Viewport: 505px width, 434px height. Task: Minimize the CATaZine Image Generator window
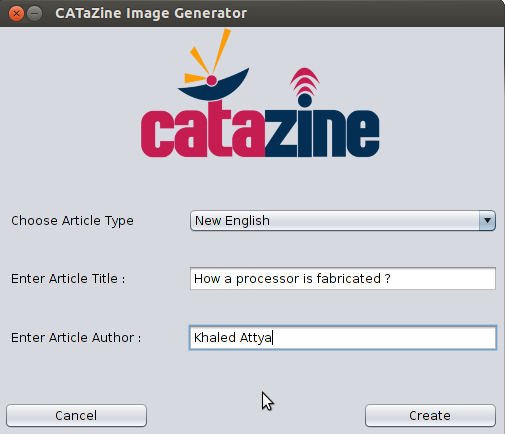click(x=34, y=14)
